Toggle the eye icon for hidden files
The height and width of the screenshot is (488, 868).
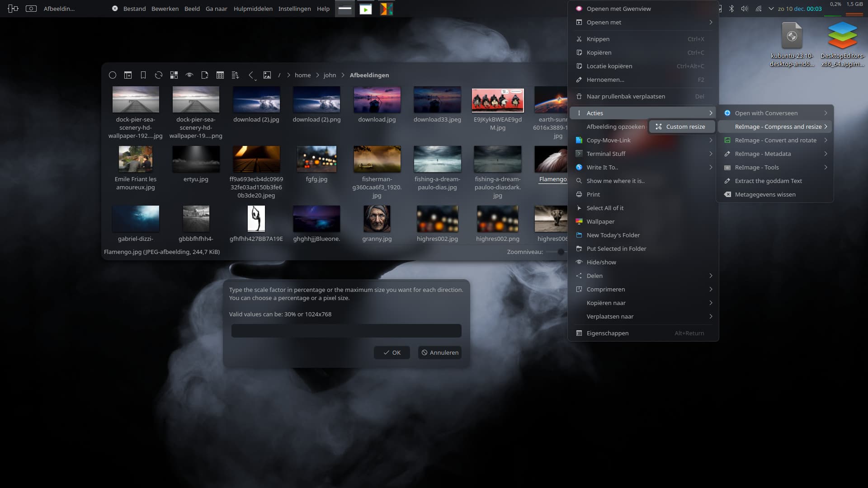coord(189,75)
